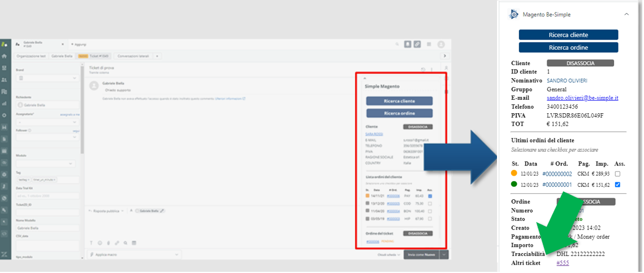Open the Modulo dropdown
The width and height of the screenshot is (644, 273).
(46, 164)
